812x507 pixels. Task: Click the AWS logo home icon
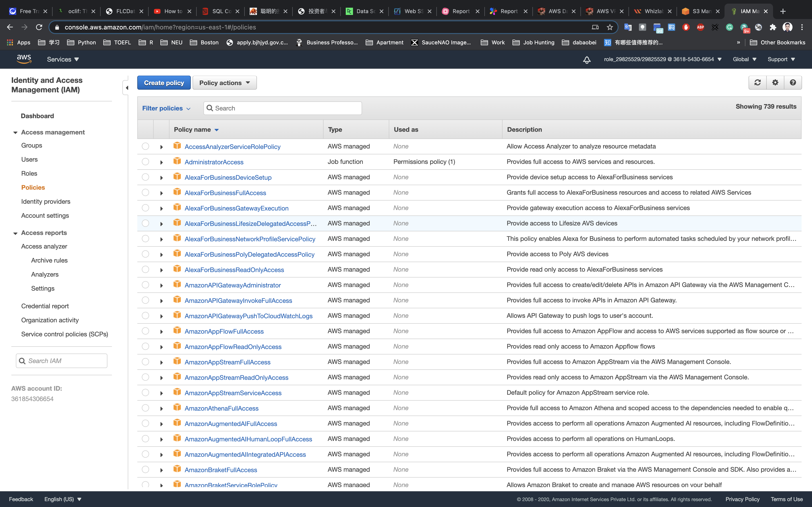pyautogui.click(x=24, y=59)
